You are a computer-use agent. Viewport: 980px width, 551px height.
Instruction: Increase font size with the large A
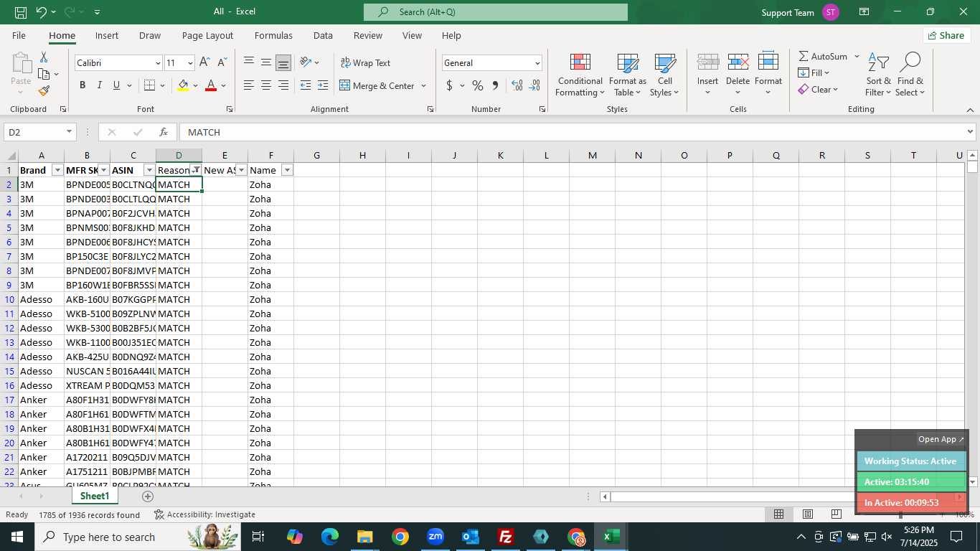[x=205, y=63]
